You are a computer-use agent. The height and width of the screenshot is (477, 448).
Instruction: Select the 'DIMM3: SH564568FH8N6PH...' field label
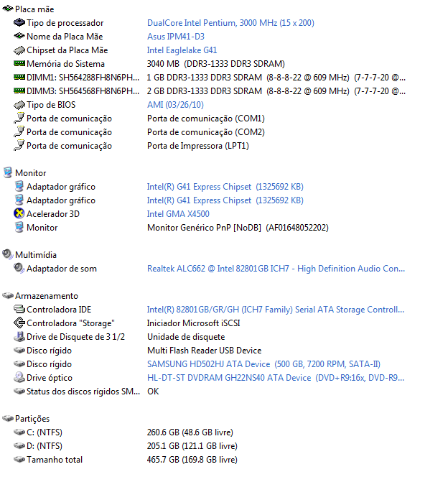click(83, 91)
